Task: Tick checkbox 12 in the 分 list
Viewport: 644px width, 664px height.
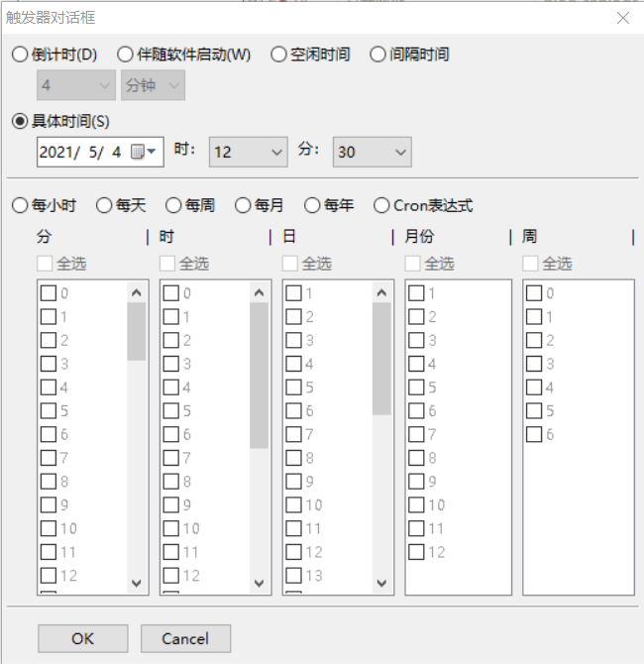Action: (x=49, y=575)
